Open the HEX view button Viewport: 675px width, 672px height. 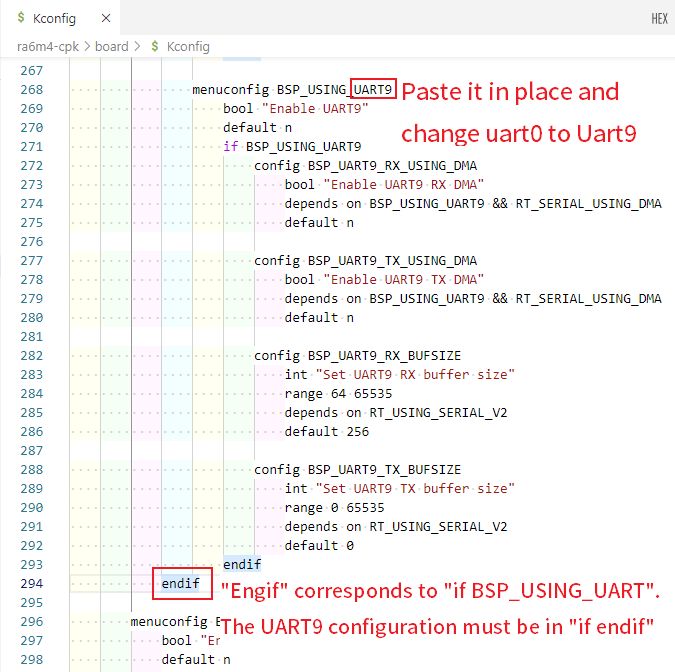click(659, 18)
